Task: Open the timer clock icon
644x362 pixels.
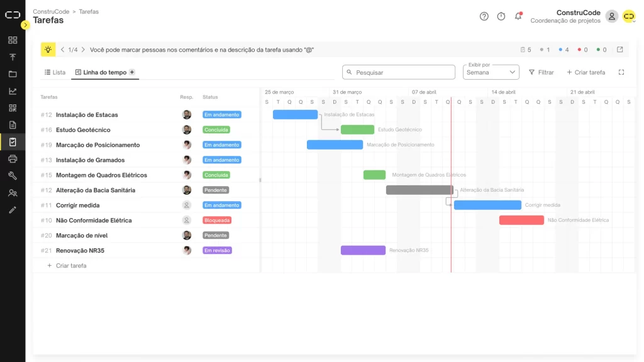Action: 501,16
